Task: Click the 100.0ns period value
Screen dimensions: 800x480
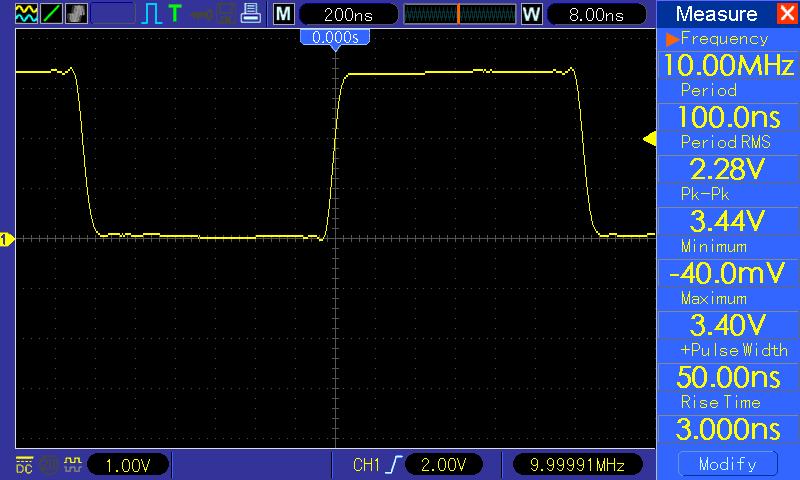Action: 728,117
